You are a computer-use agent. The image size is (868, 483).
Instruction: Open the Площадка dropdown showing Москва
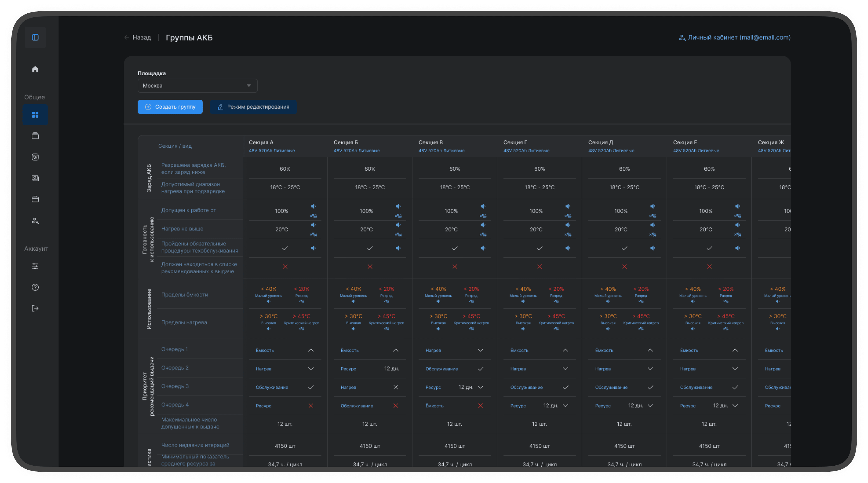(x=198, y=86)
